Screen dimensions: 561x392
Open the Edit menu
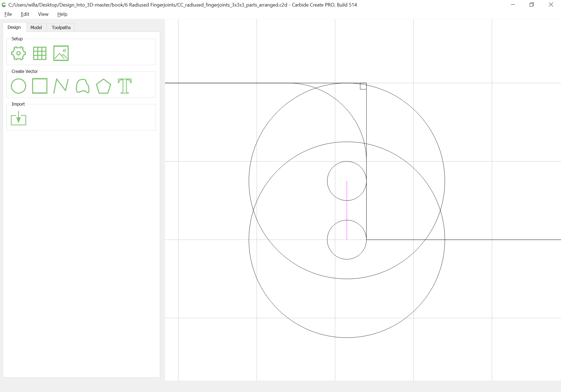tap(25, 14)
